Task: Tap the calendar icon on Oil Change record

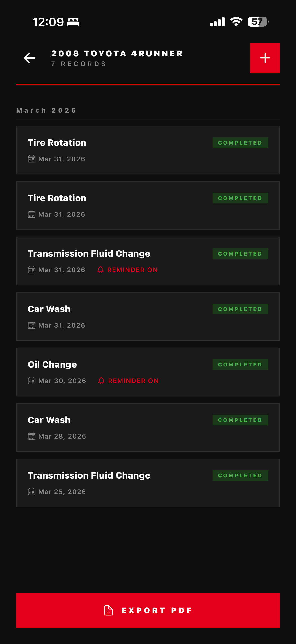Action: tap(31, 381)
